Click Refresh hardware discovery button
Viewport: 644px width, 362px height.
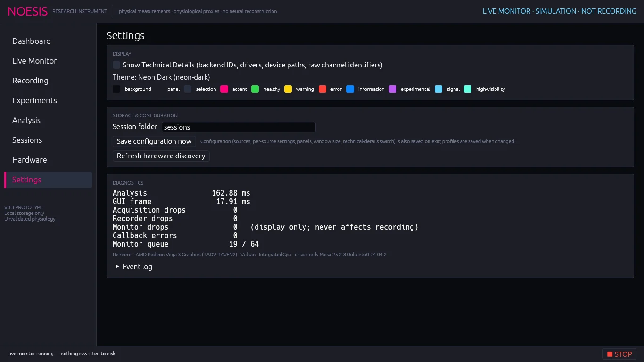[161, 156]
